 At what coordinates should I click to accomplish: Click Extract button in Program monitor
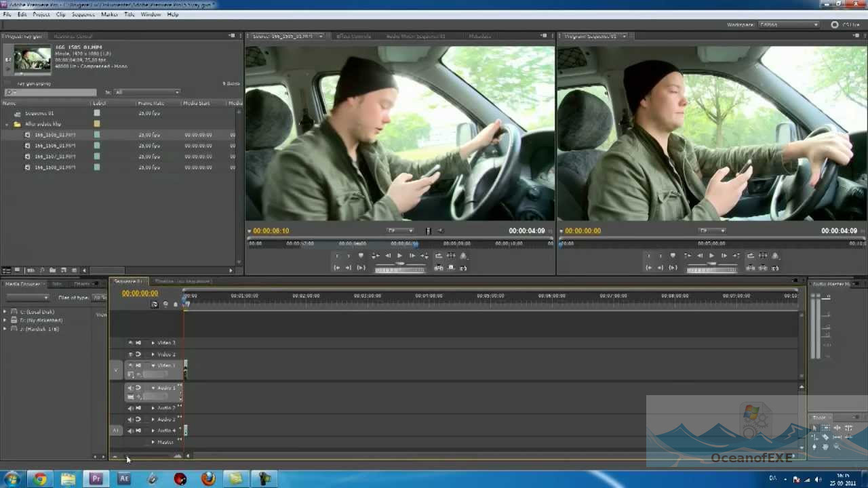pyautogui.click(x=763, y=268)
